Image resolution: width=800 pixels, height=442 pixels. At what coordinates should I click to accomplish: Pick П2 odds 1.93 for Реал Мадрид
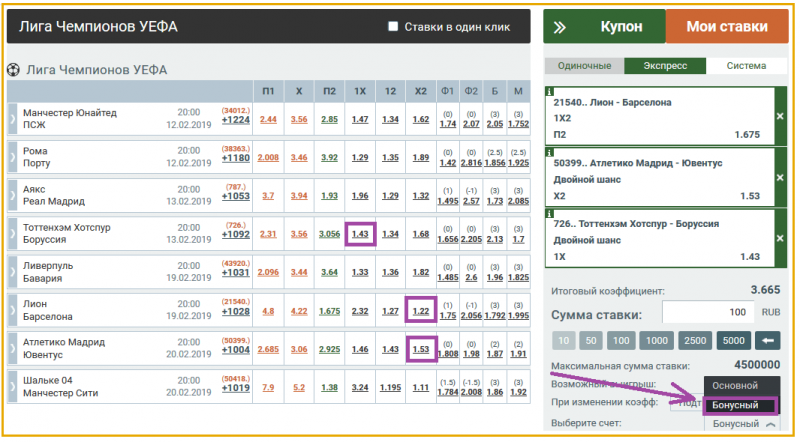click(x=330, y=196)
